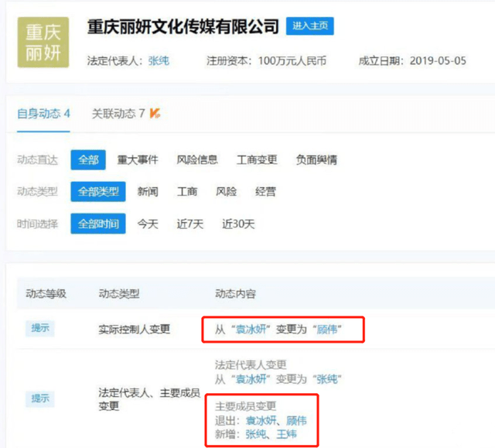Choose the 工商变更 filter
The width and height of the screenshot is (495, 448).
click(257, 159)
